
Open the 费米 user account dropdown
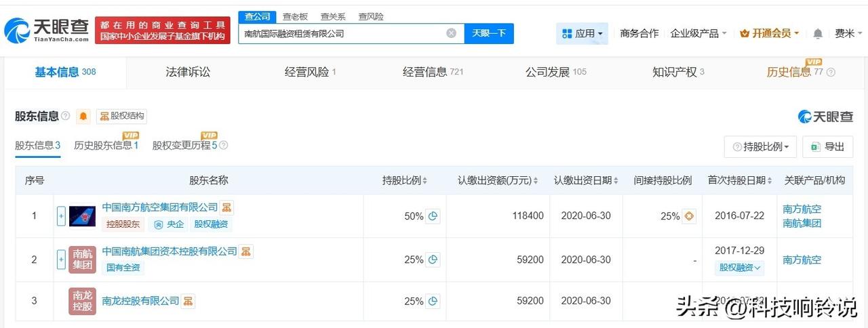pos(848,33)
